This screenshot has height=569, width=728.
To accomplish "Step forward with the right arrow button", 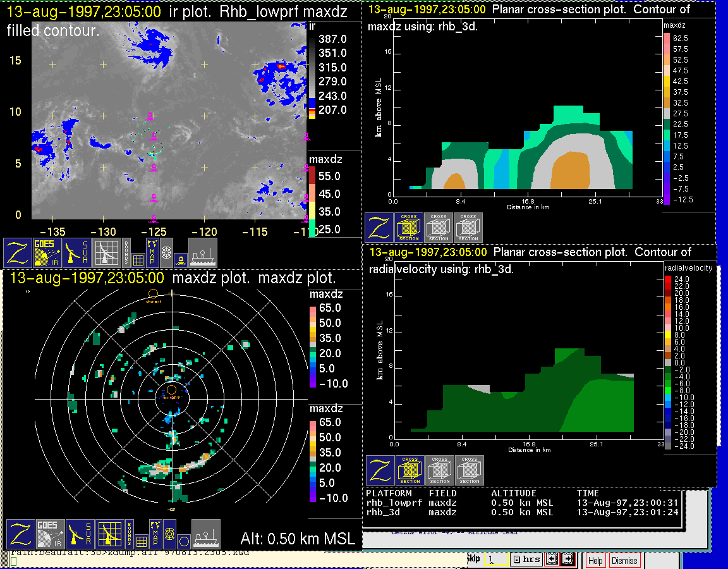I will [x=567, y=559].
